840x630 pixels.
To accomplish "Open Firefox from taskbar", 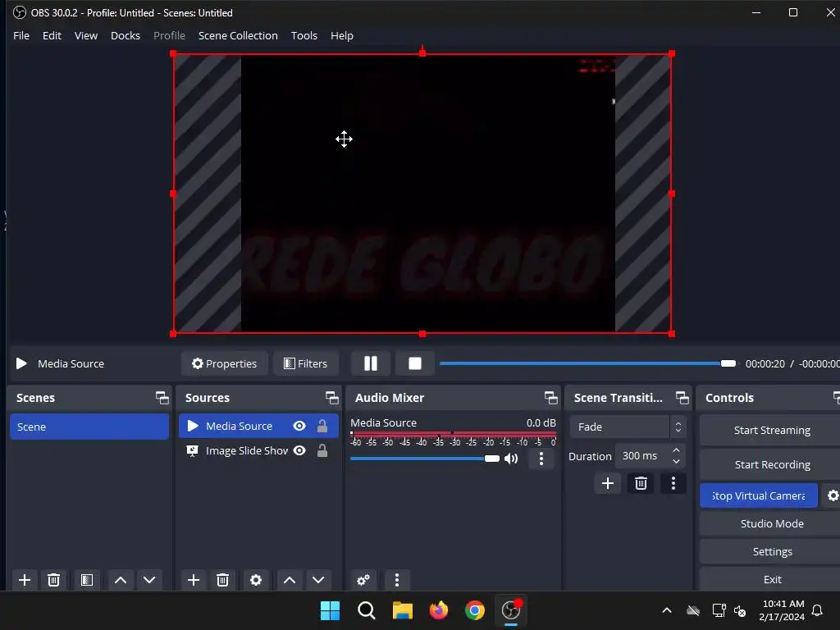I will 439,610.
